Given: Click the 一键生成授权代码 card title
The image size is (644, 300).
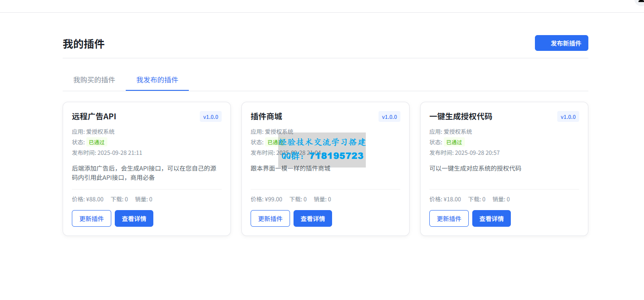Looking at the screenshot, I should (461, 117).
